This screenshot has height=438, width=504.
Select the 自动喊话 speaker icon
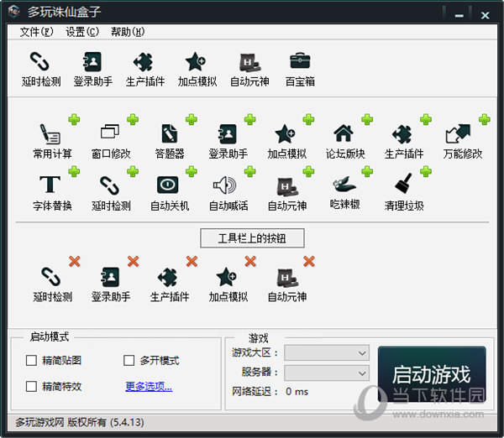[x=228, y=193]
